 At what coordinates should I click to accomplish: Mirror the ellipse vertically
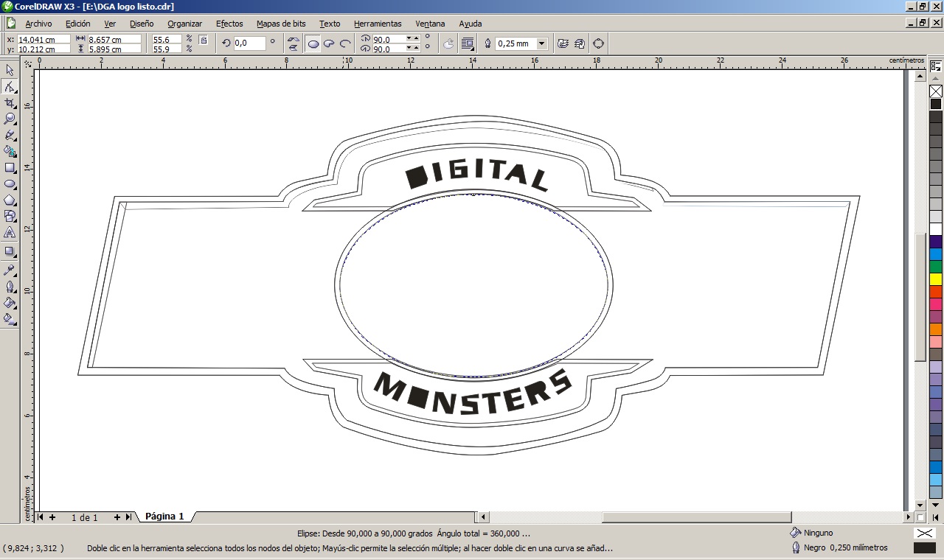[x=293, y=48]
